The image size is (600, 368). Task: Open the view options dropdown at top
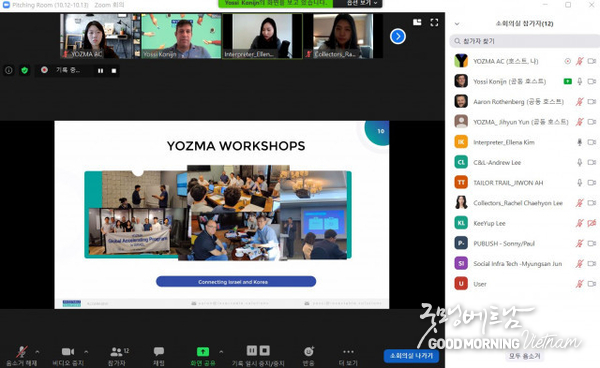(358, 3)
